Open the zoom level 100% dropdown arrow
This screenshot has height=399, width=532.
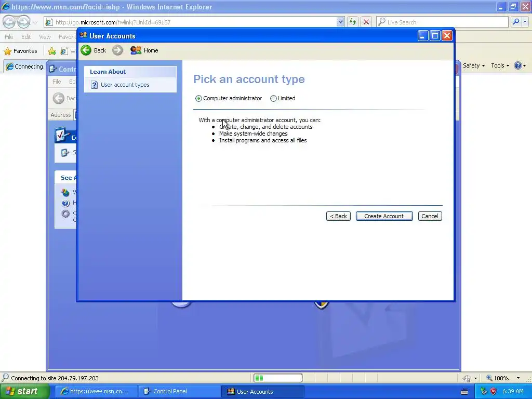click(x=518, y=378)
